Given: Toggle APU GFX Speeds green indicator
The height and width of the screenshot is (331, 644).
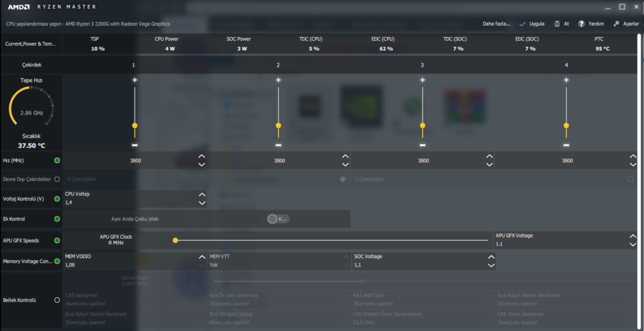Looking at the screenshot, I should (57, 240).
